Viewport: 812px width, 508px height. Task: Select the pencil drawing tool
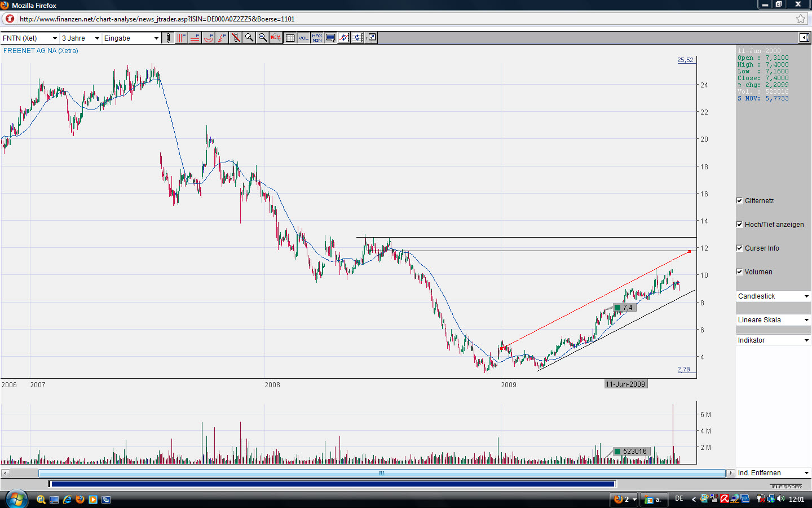pos(168,38)
